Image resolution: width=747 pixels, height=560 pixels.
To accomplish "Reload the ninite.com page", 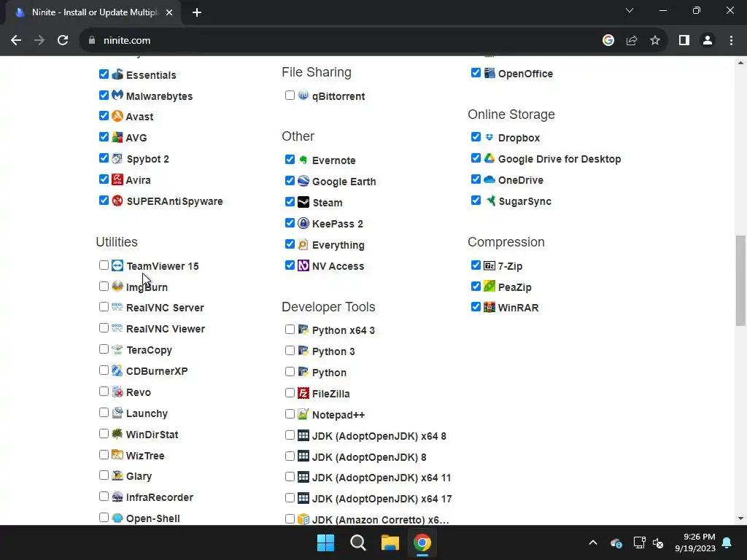I will tap(63, 40).
